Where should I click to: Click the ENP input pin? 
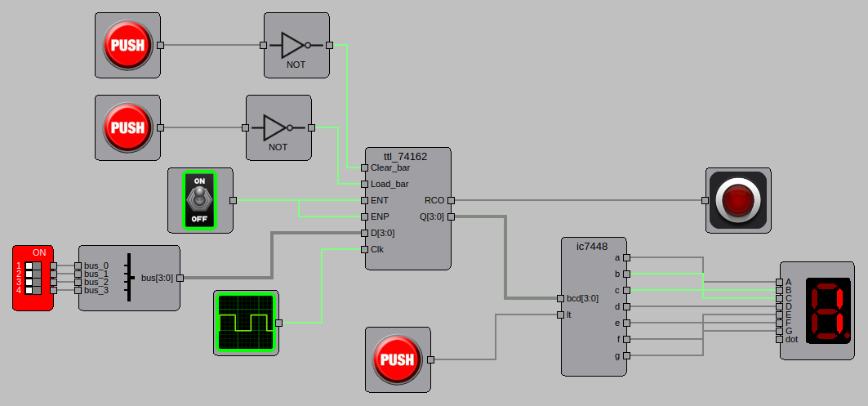(x=364, y=216)
